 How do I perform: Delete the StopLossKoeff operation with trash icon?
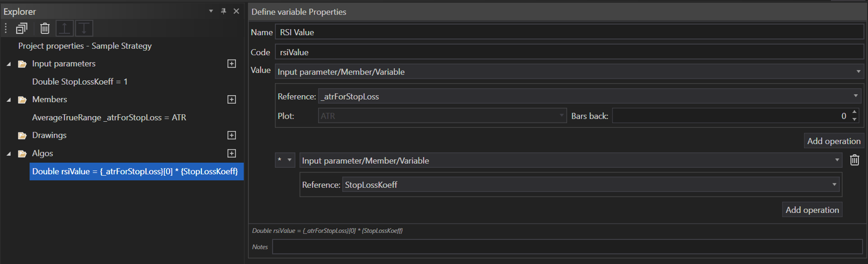point(854,160)
